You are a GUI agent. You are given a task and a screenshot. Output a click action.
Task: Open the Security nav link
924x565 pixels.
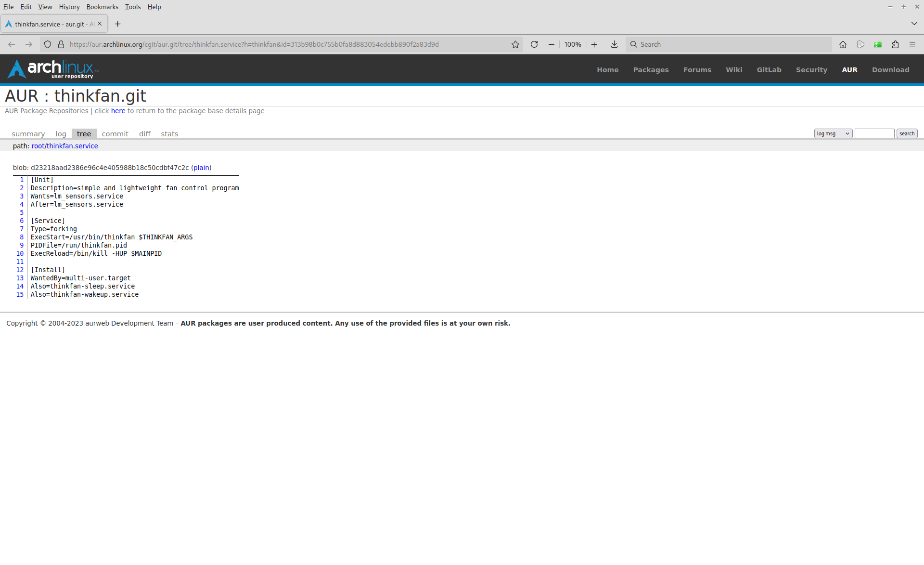click(811, 70)
